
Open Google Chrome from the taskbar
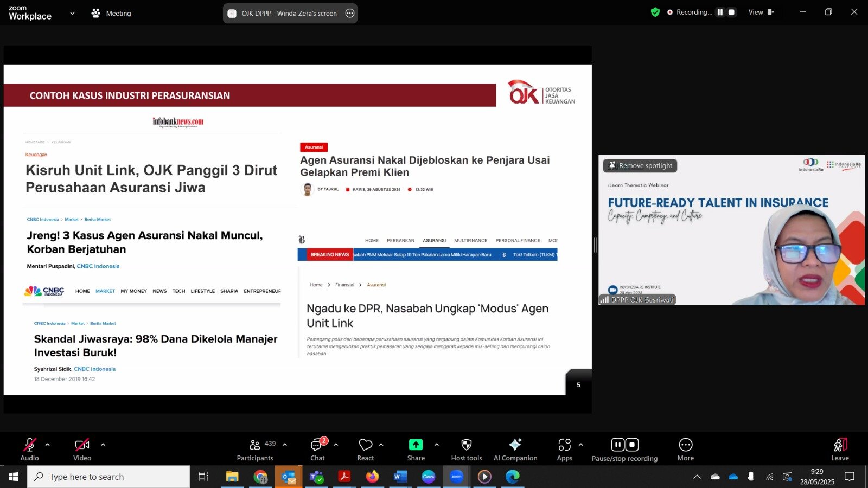pos(260,477)
